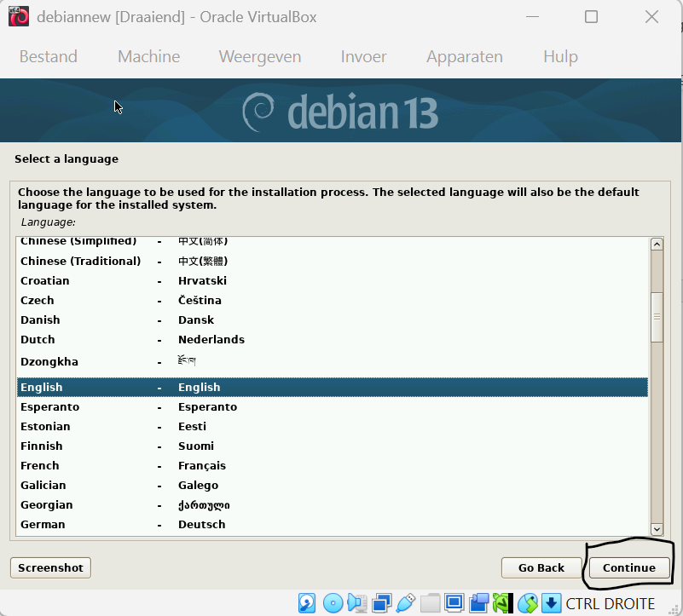The height and width of the screenshot is (616, 683).
Task: Select the highlighted English language row
Action: click(x=333, y=388)
